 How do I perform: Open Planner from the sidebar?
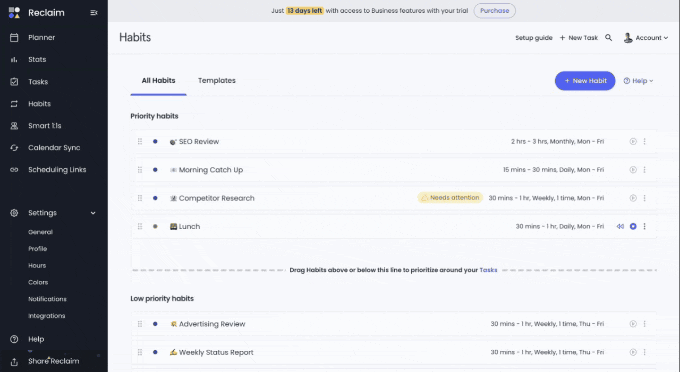point(42,37)
